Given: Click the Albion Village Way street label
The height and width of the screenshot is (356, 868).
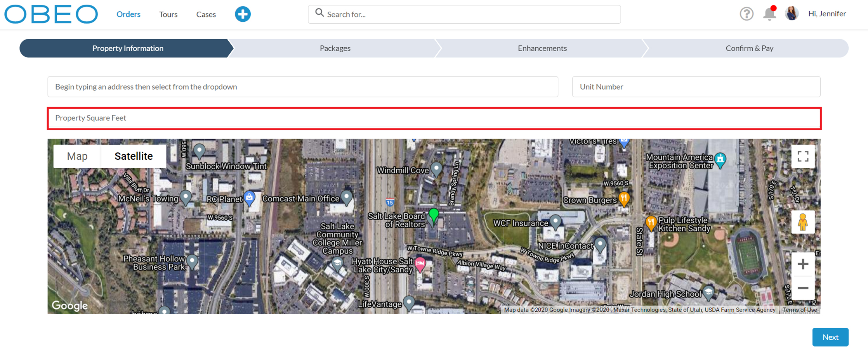Looking at the screenshot, I should coord(481,265).
